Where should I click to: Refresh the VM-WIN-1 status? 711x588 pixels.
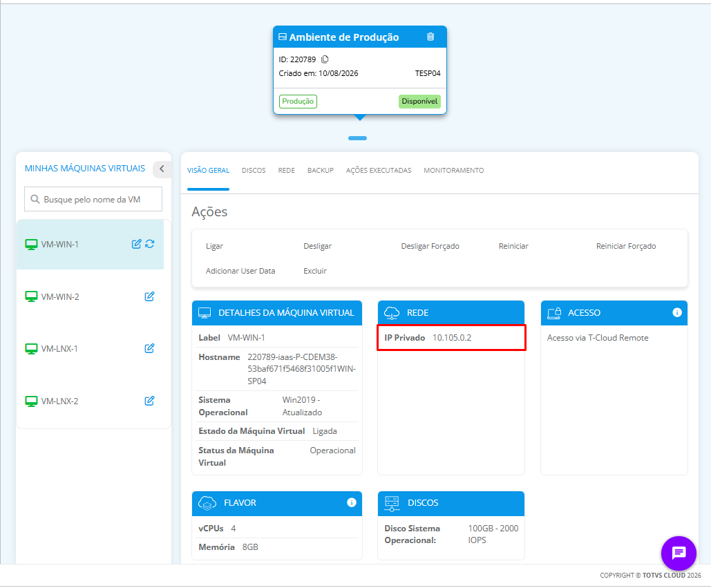pos(150,244)
